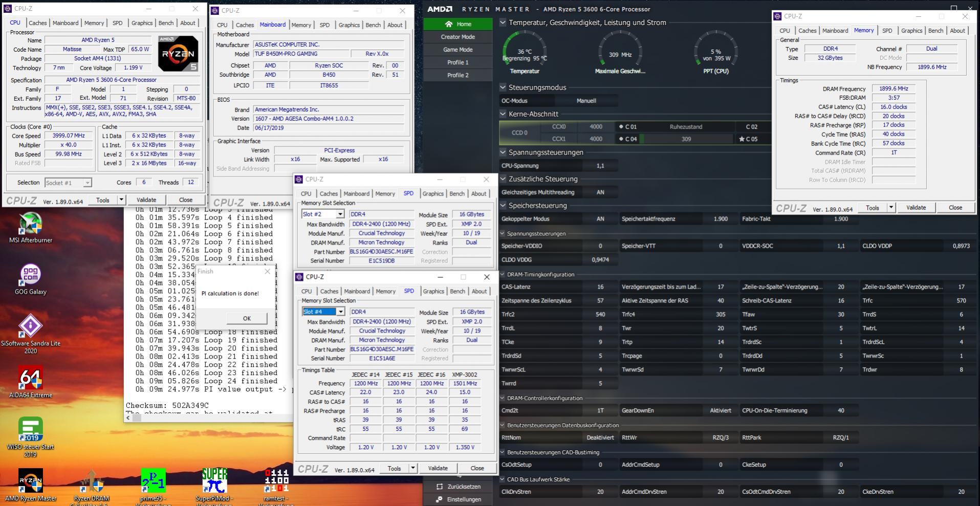Select the Ryzen DRAM Calculator desktop shortcut
Screen dimensions: 980x506
tap(91, 486)
